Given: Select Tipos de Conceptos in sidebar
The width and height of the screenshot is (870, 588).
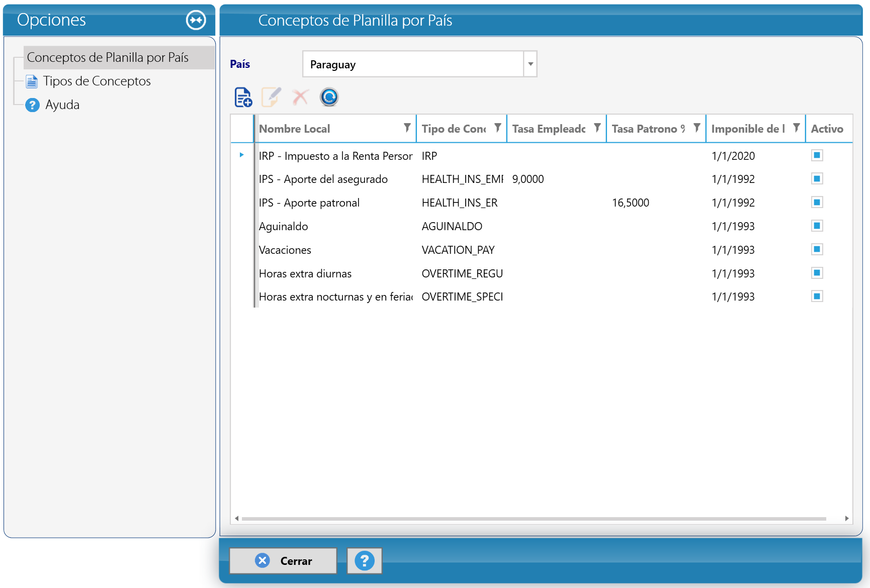Looking at the screenshot, I should tap(97, 81).
